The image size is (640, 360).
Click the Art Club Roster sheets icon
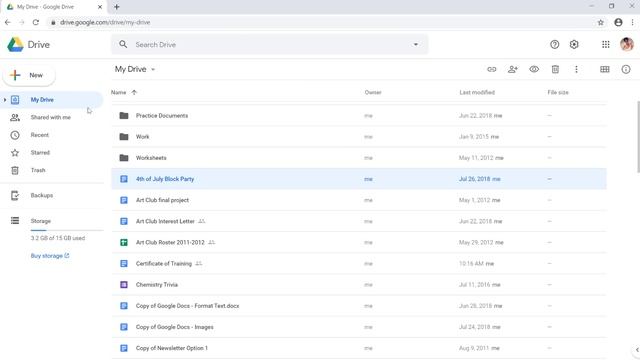pos(124,242)
